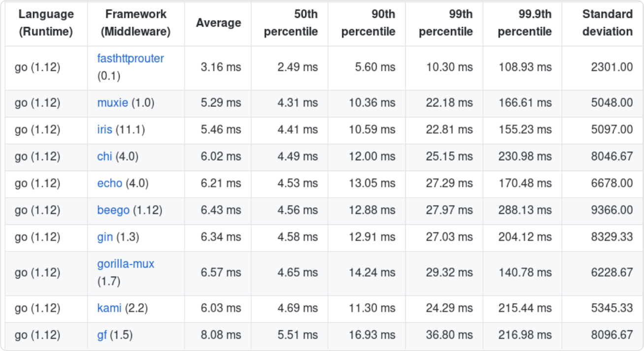
Task: Click the 3.16 ms average cell
Action: click(x=221, y=67)
